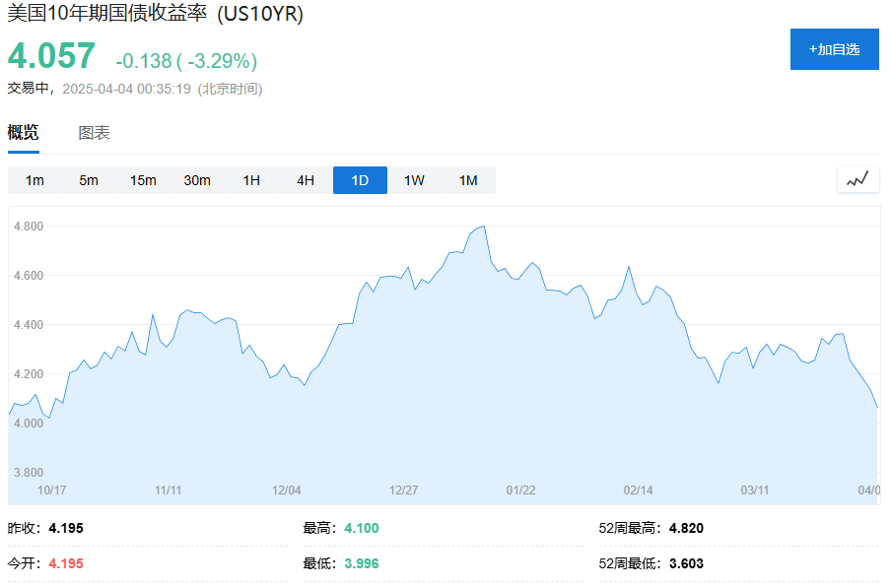Click the 最低 value 3.996

click(x=361, y=562)
